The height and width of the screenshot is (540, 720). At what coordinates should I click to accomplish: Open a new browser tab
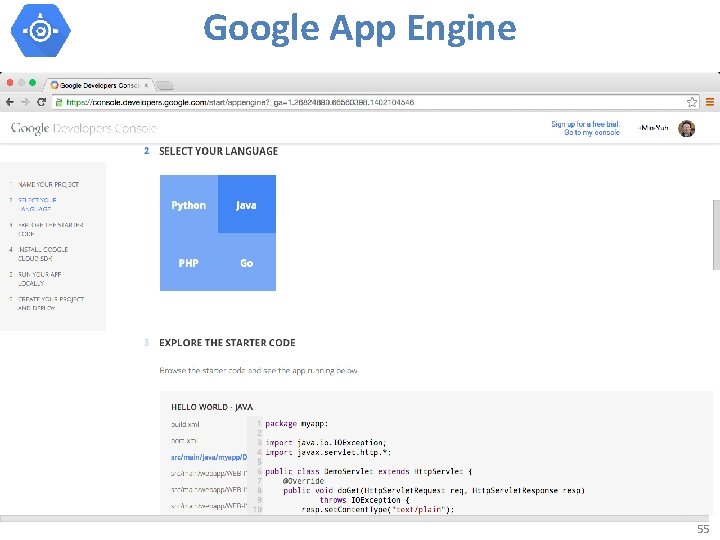pyautogui.click(x=165, y=85)
